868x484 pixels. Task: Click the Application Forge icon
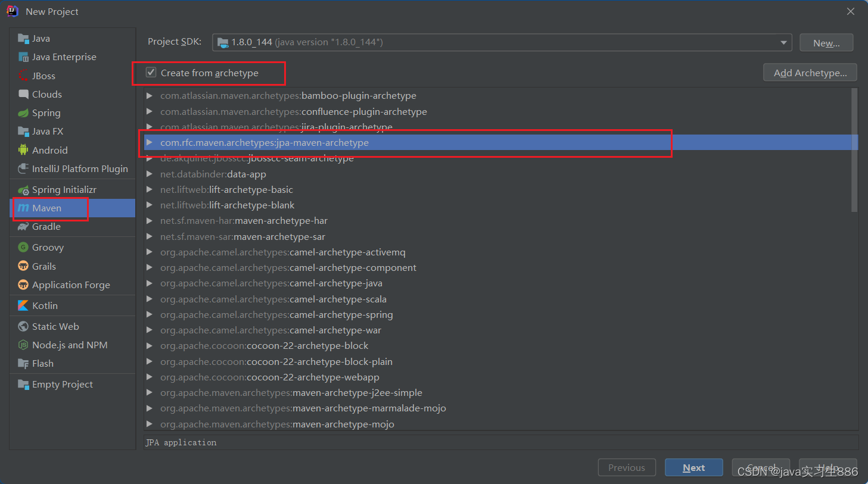tap(23, 285)
